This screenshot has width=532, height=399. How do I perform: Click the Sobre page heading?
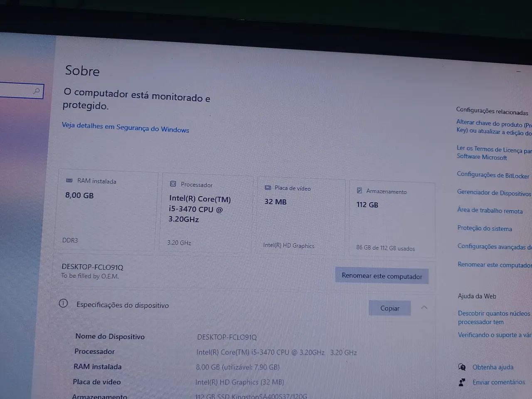[82, 71]
